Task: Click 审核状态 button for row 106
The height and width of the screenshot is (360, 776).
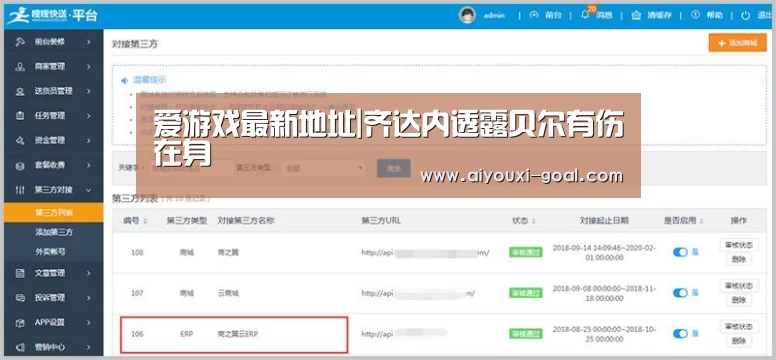Action: [738, 326]
